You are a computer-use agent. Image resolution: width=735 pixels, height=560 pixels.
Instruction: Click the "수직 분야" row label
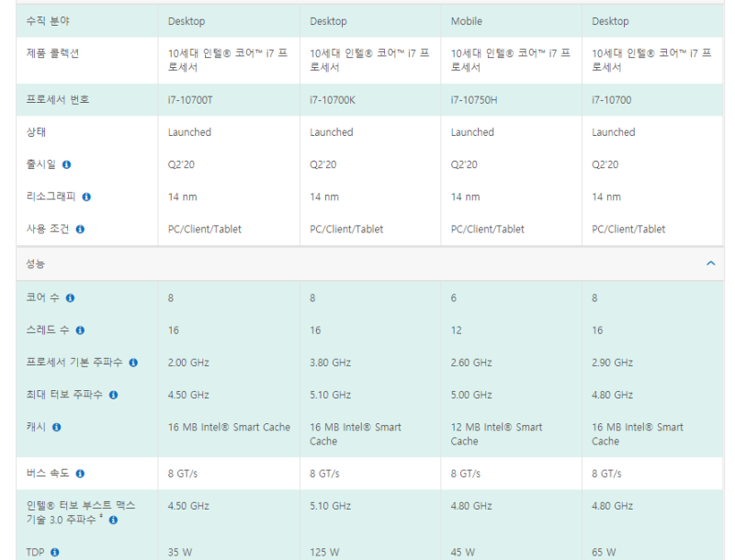(x=48, y=21)
